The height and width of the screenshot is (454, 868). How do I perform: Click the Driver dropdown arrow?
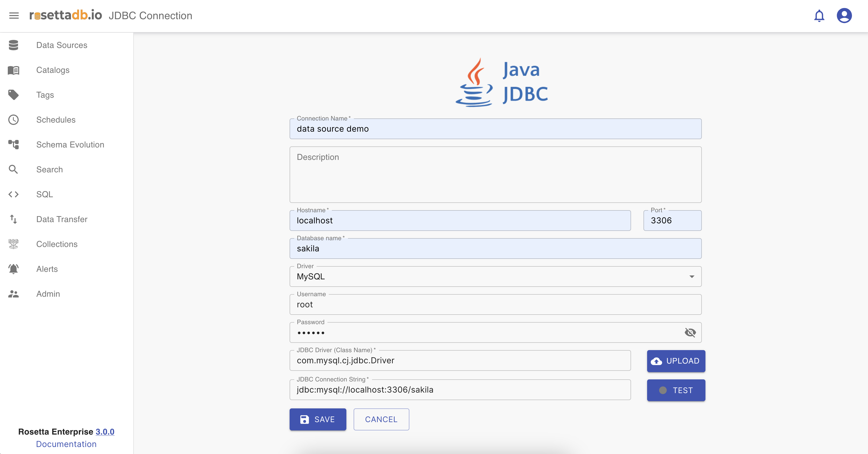(x=691, y=276)
